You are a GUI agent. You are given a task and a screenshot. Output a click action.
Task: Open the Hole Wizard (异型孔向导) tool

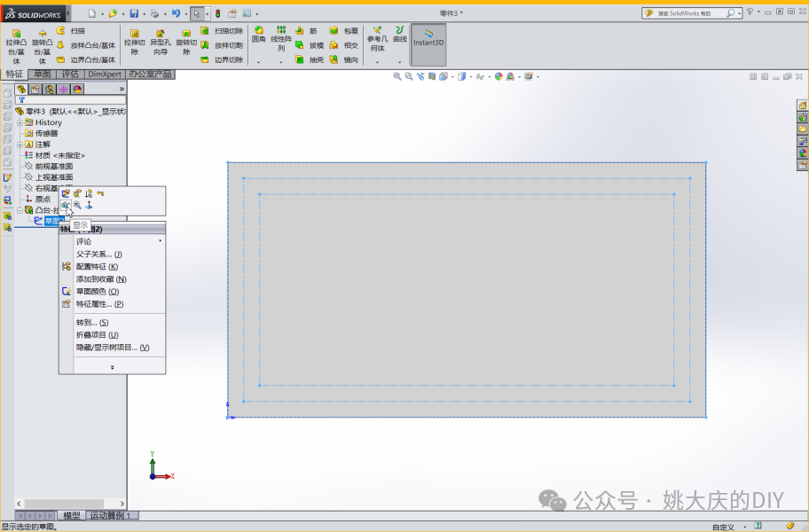160,44
